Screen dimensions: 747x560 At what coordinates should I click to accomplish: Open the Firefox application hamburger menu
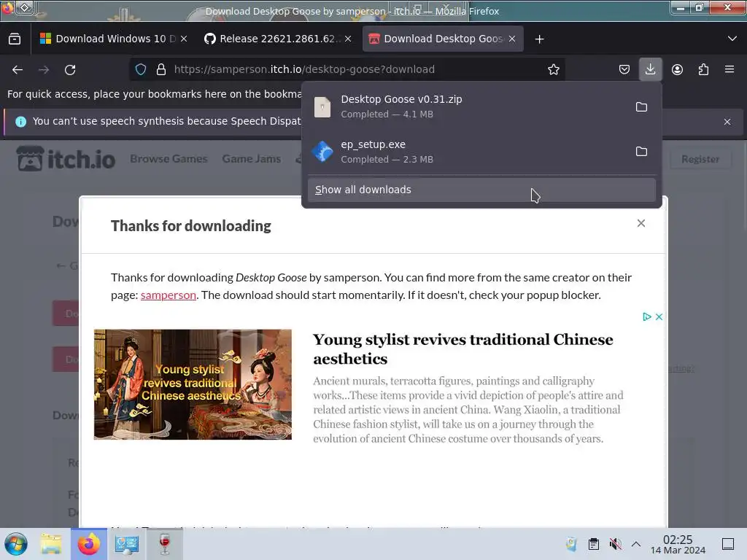coord(729,69)
